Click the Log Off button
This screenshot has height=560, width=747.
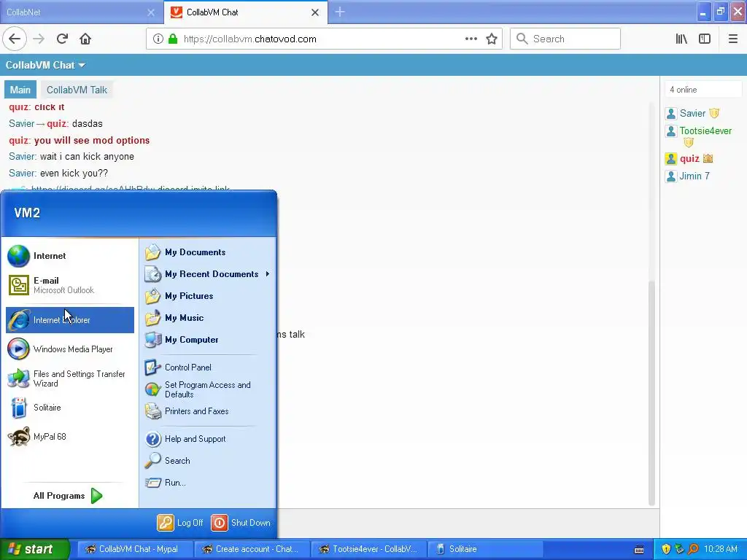tap(181, 523)
